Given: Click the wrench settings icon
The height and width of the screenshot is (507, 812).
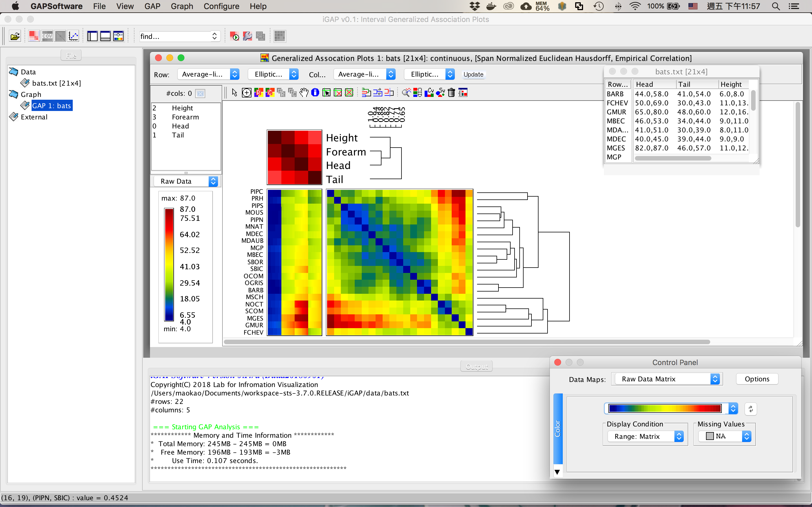Looking at the screenshot, I should click(247, 36).
